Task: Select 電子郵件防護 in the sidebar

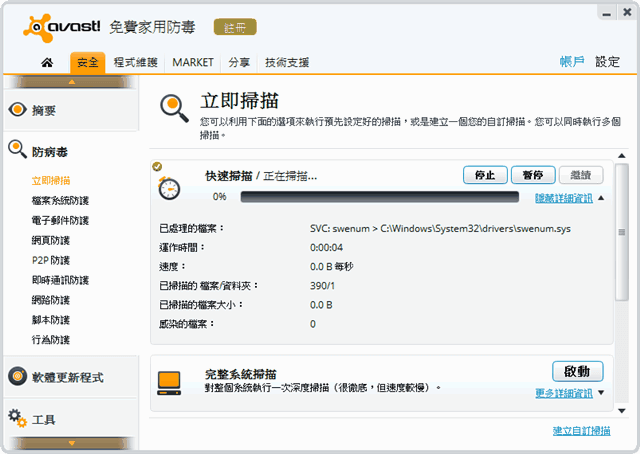Action: pyautogui.click(x=60, y=220)
